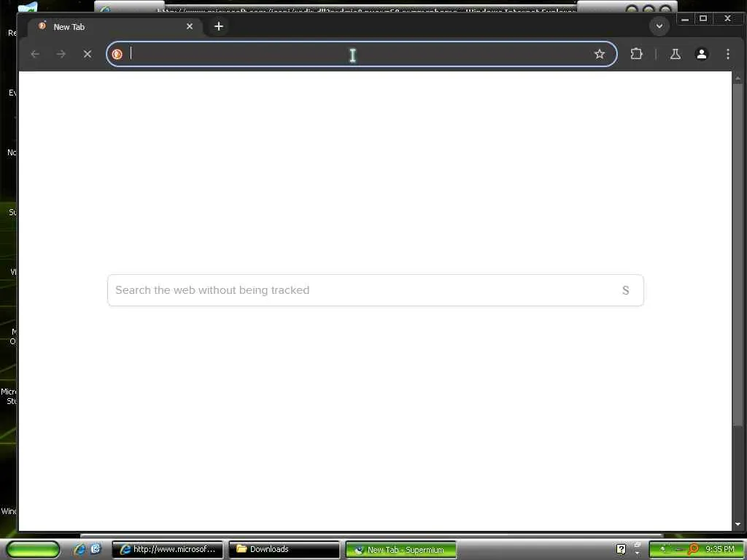This screenshot has width=747, height=560.
Task: Click the page scrollbar up arrow
Action: [x=738, y=77]
